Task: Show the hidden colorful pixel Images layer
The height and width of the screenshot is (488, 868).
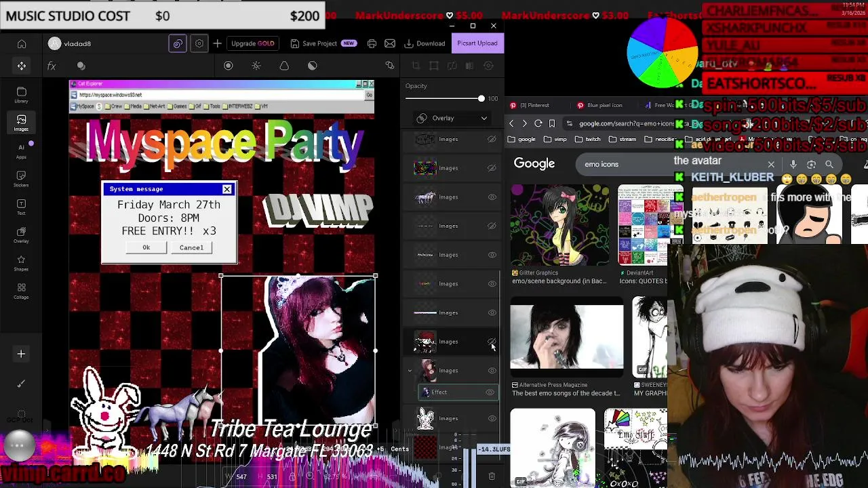Action: point(492,168)
